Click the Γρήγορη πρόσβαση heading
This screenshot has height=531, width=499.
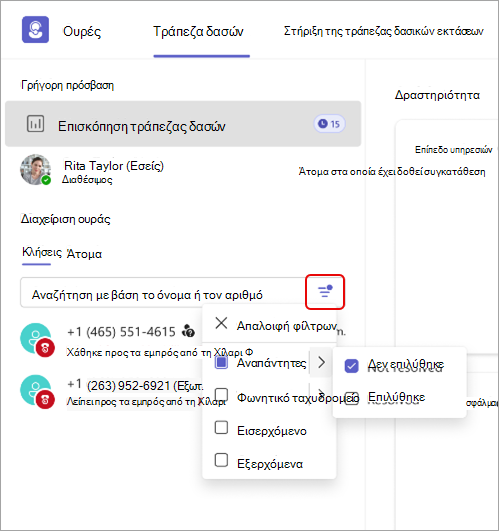[x=67, y=85]
